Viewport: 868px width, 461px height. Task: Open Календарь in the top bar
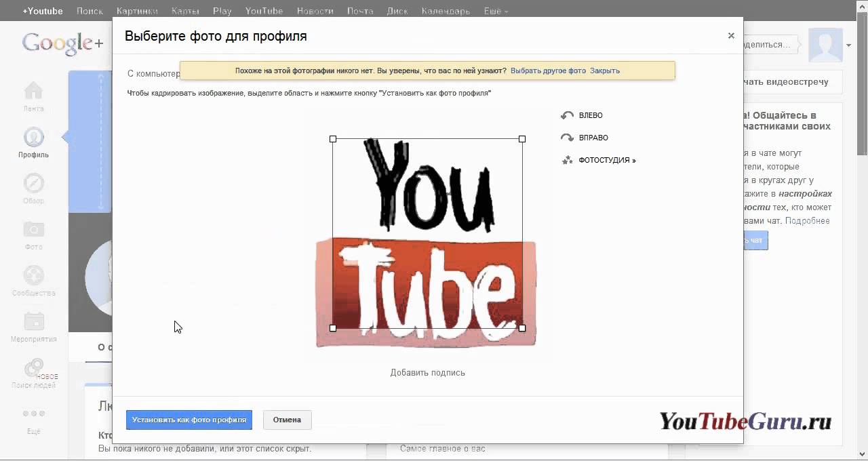[x=446, y=11]
